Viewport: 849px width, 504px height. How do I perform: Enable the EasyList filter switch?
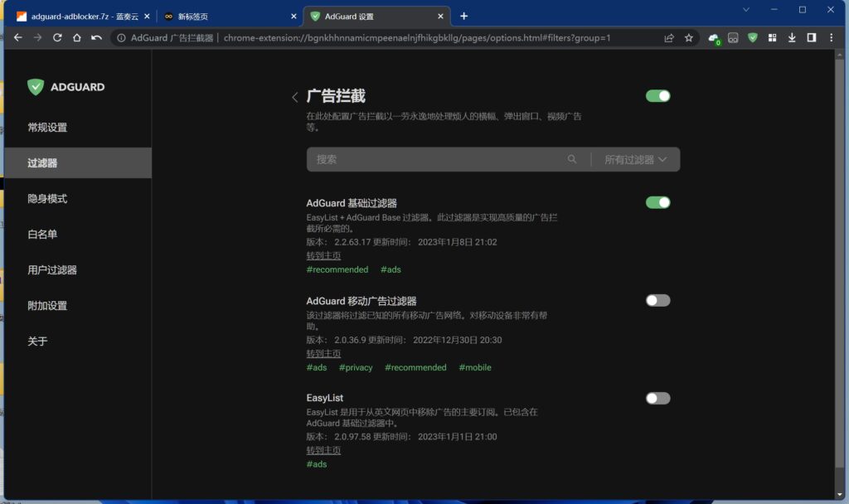tap(657, 399)
